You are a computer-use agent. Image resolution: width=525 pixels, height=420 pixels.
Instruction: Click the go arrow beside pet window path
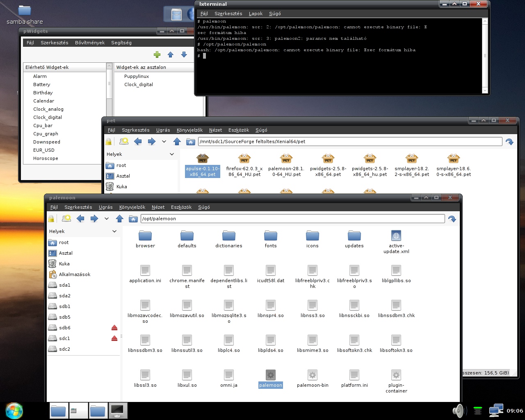pos(509,142)
